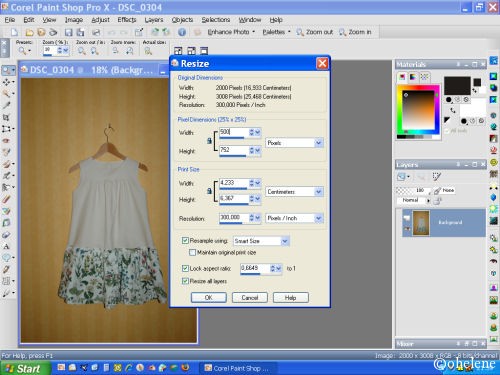Viewport: 500px width, 375px height.
Task: Click Cancel in Resize dialog
Action: pos(250,297)
